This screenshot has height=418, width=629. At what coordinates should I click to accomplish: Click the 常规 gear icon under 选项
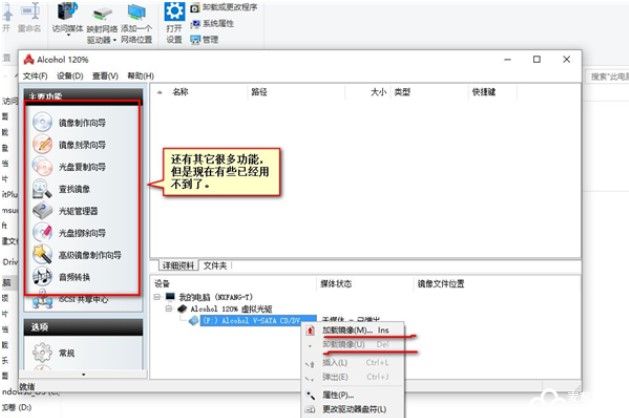tap(42, 353)
